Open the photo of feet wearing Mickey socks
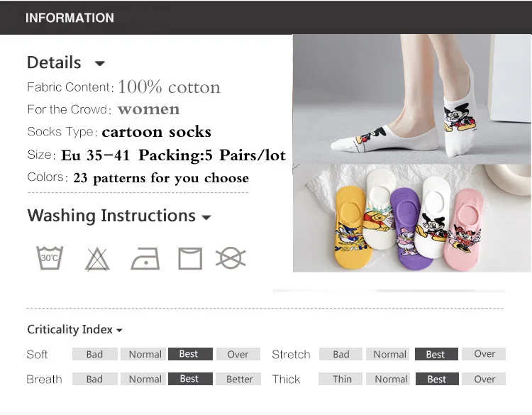Viewport: 532px width, 415px height. point(412,99)
